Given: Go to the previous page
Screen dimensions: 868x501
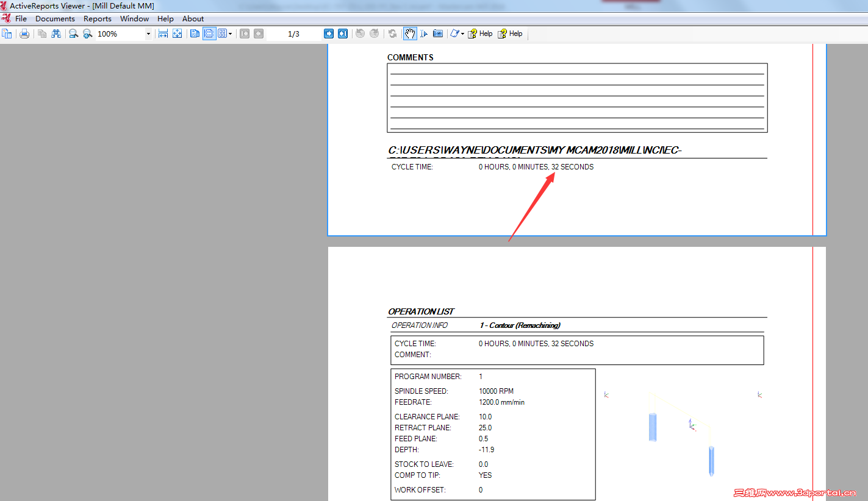Looking at the screenshot, I should click(259, 34).
